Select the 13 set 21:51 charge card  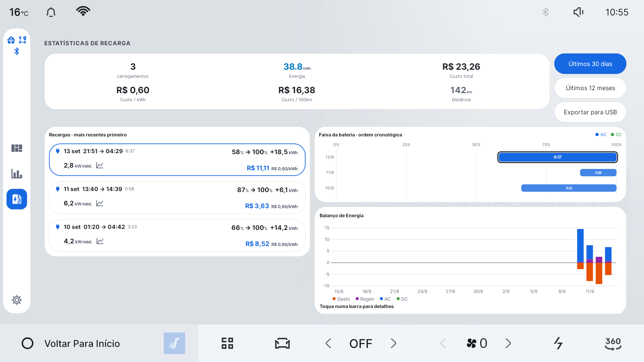177,160
